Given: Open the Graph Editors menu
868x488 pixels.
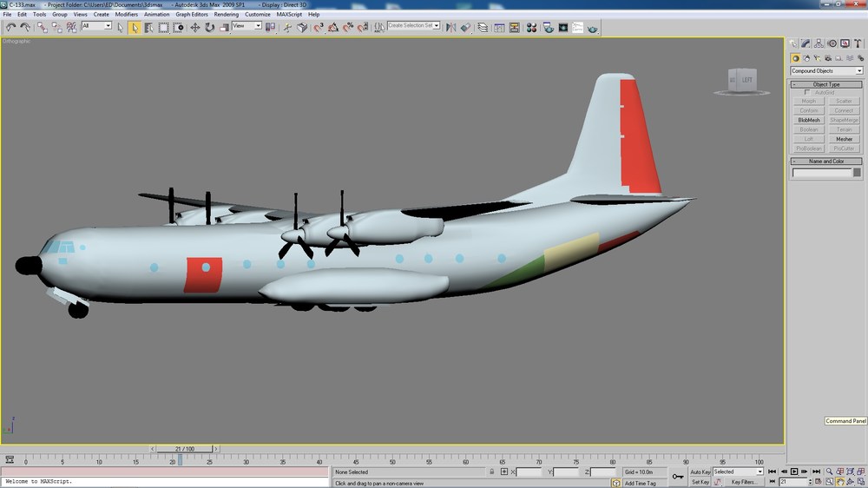Looking at the screenshot, I should coord(192,15).
